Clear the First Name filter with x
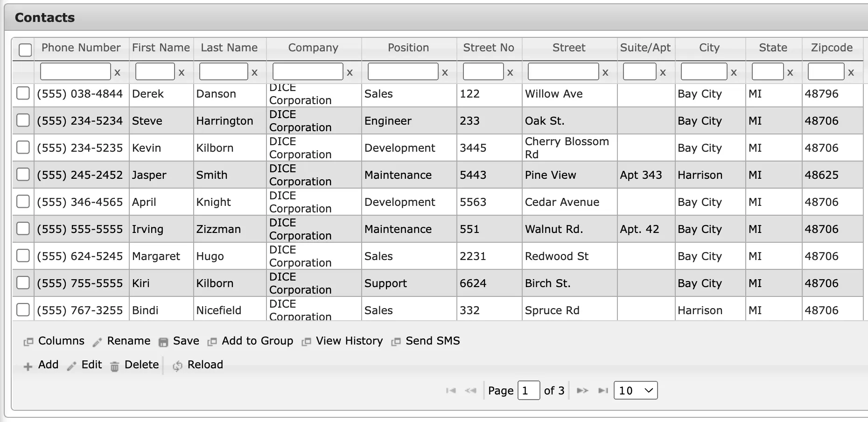 click(x=182, y=72)
